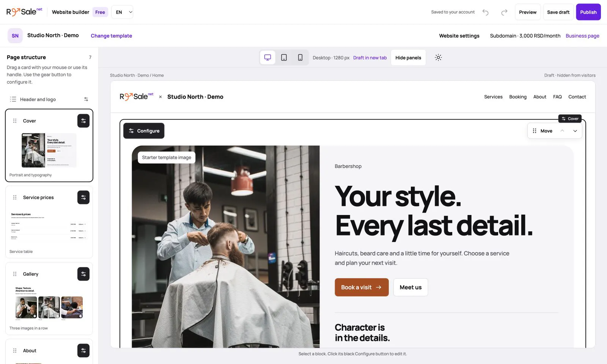This screenshot has width=607, height=364.
Task: Click Save draft button
Action: pos(558,12)
